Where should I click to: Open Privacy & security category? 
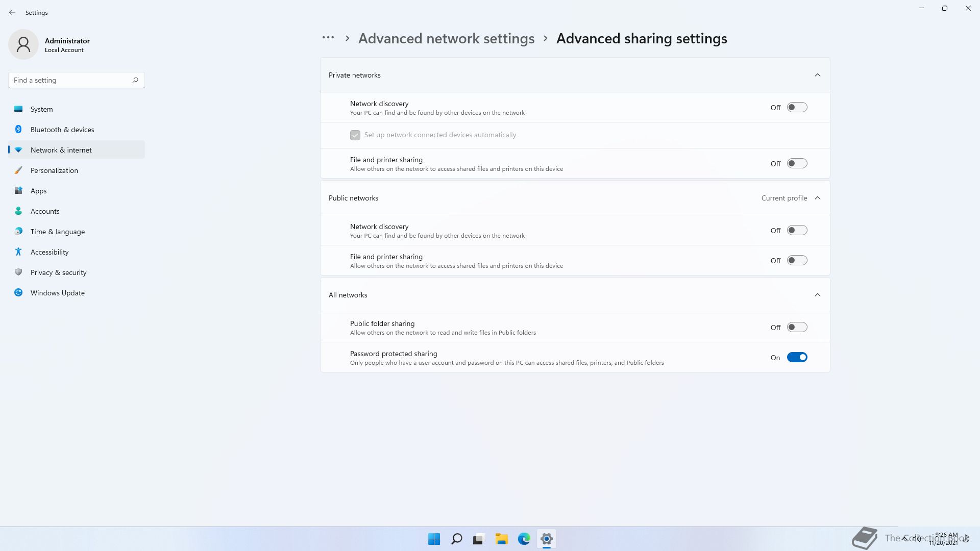(x=77, y=272)
